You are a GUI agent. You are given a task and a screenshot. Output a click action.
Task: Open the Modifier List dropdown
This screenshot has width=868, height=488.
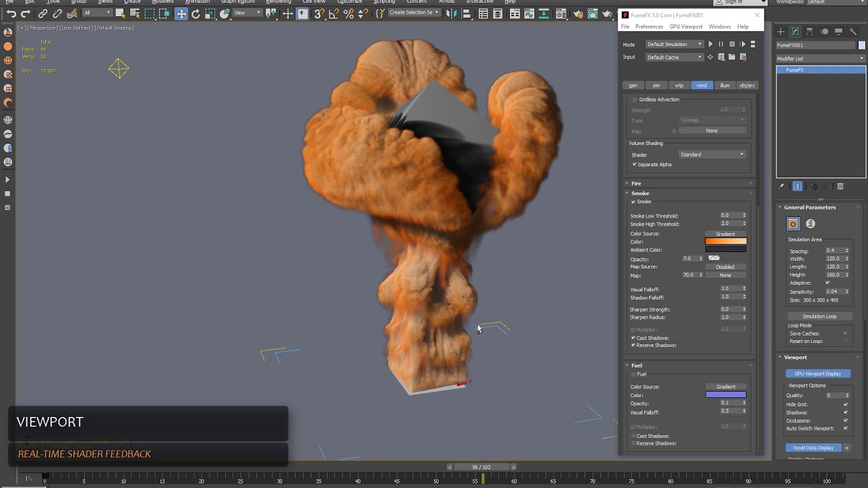pyautogui.click(x=821, y=59)
